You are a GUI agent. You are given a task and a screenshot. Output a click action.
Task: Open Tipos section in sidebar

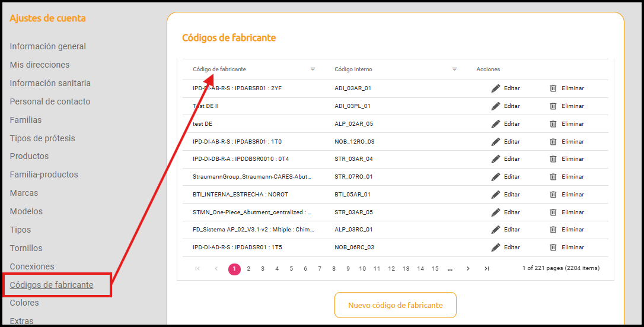point(20,230)
